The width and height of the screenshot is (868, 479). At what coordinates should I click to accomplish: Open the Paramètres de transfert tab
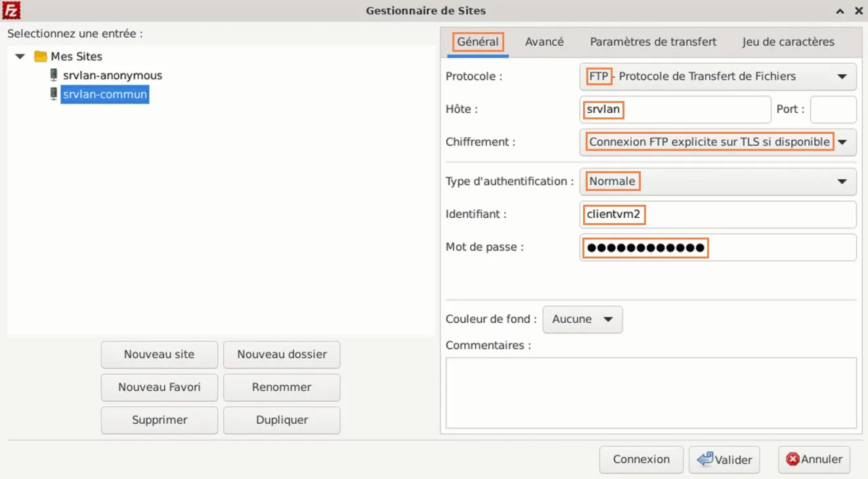653,42
